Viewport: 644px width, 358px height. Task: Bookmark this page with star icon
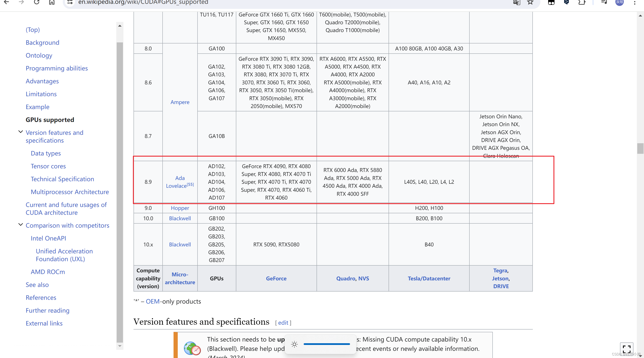click(x=530, y=2)
